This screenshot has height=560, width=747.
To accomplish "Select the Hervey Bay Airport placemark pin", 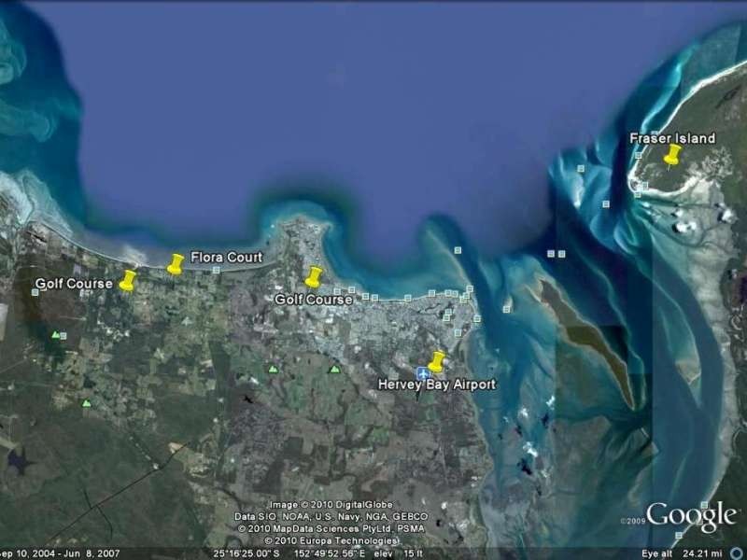I will coord(437,359).
